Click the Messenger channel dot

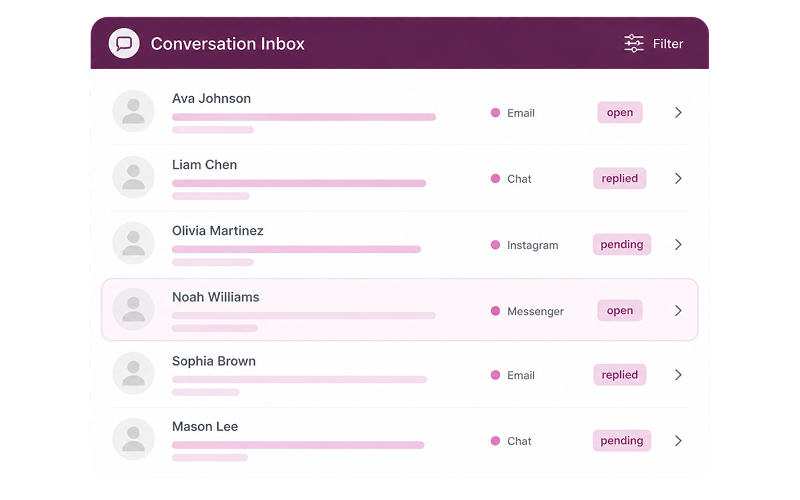495,311
